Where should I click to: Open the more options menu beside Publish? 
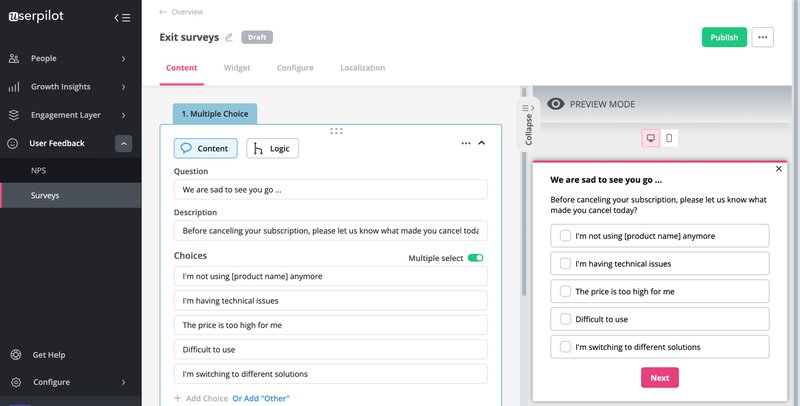click(762, 37)
